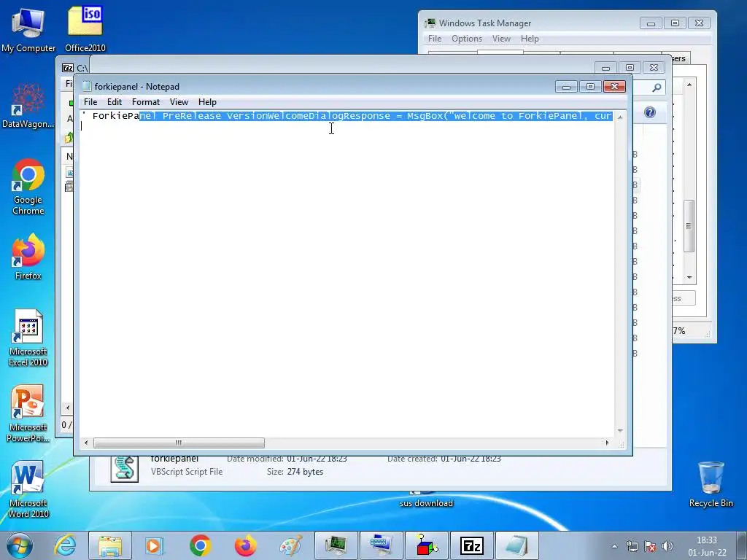The width and height of the screenshot is (747, 560).
Task: Click the Task Manager list scrollbar thumb
Action: (689, 226)
